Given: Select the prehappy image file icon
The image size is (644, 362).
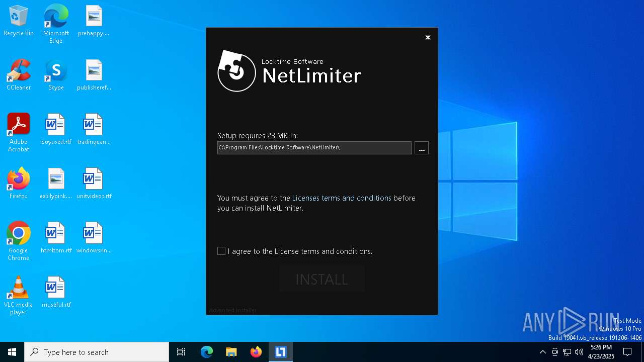Looking at the screenshot, I should pyautogui.click(x=94, y=21).
